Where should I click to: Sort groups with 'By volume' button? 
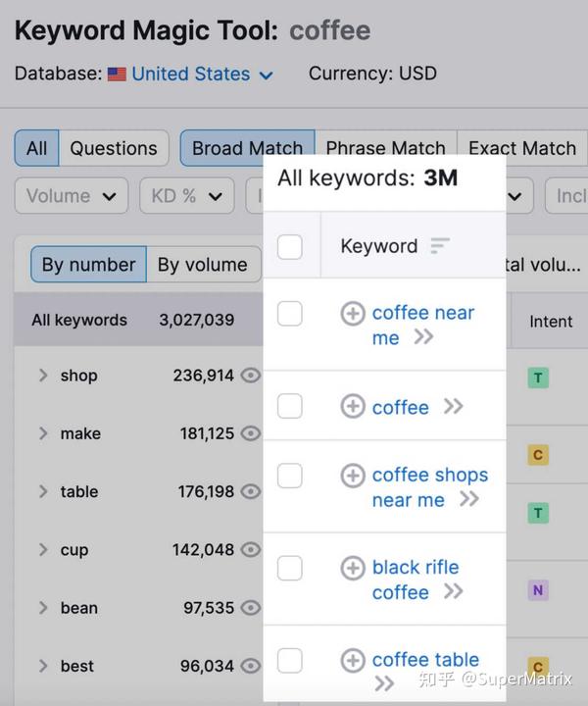203,265
